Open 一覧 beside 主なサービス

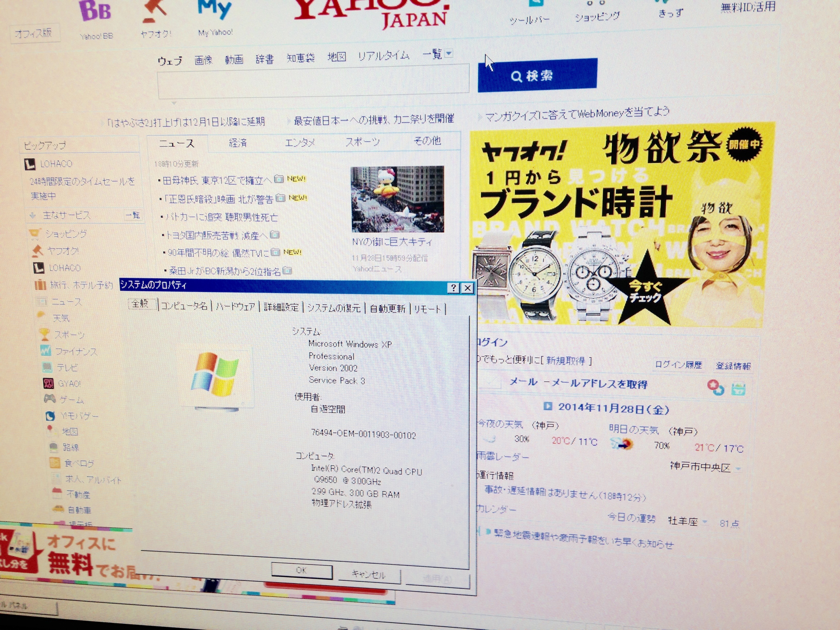pyautogui.click(x=133, y=215)
